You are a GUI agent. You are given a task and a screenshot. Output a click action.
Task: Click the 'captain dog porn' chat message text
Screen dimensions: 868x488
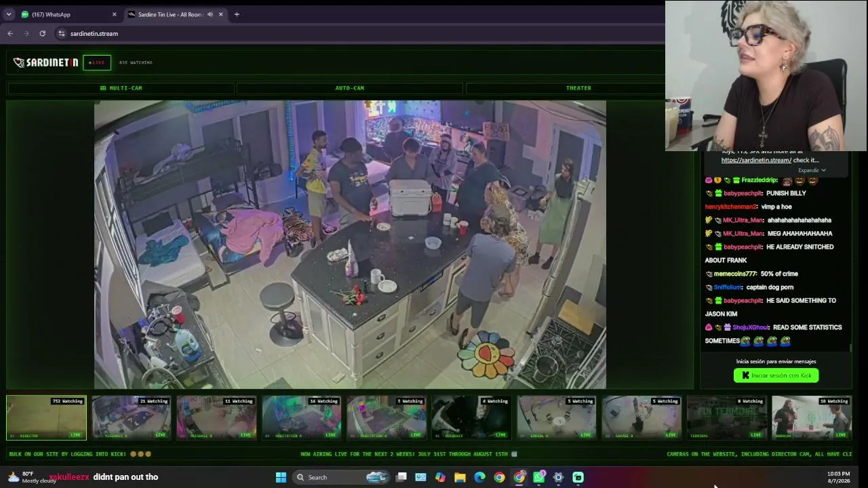[768, 287]
